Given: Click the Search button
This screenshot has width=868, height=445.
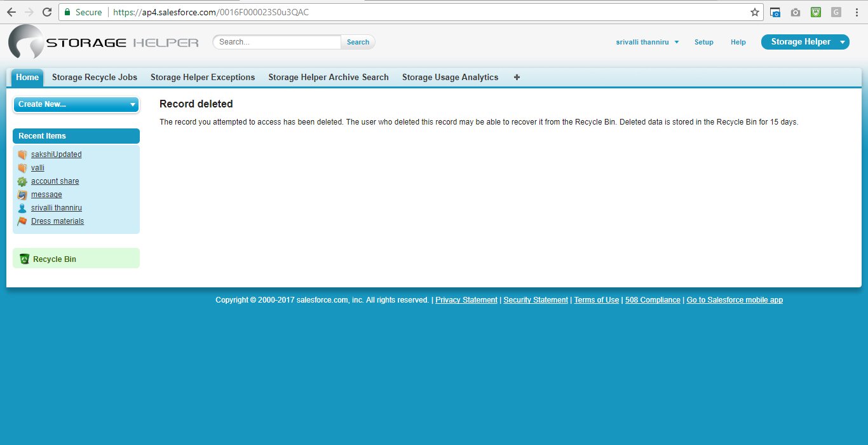Looking at the screenshot, I should 358,42.
